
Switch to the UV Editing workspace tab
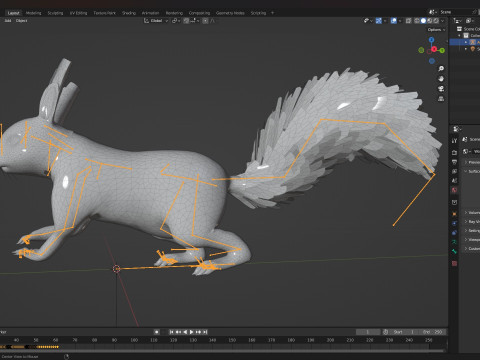[79, 13]
